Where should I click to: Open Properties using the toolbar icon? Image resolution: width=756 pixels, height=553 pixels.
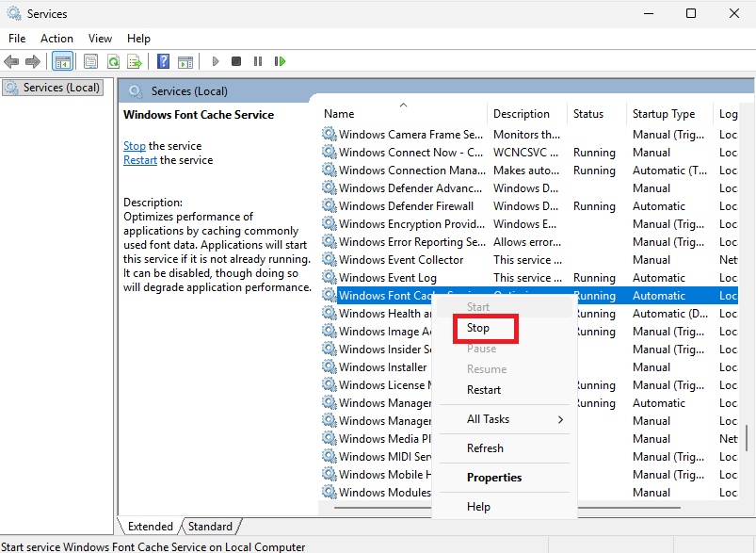coord(90,61)
